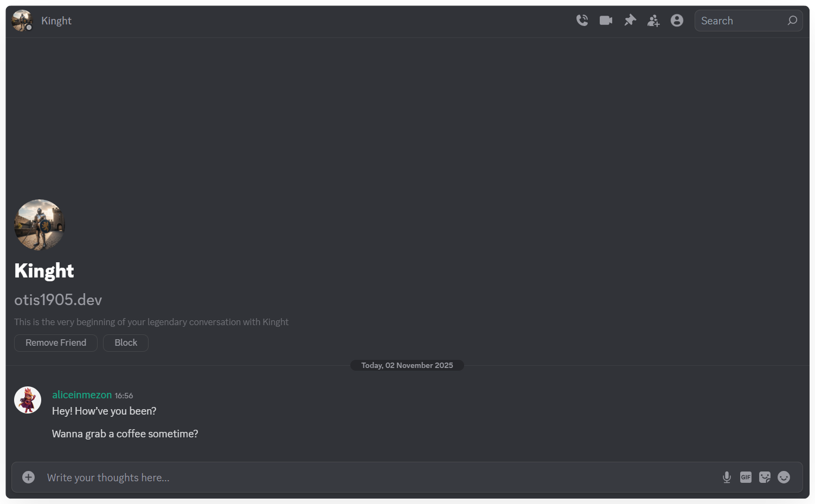
Task: Open the sticker picker
Action: [765, 477]
